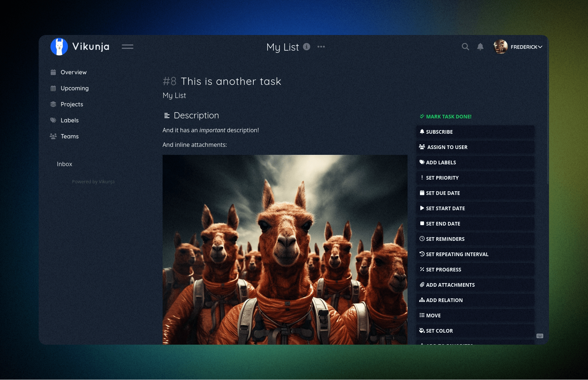Click Set Start Date button
Viewport: 588px width, 380px height.
475,208
